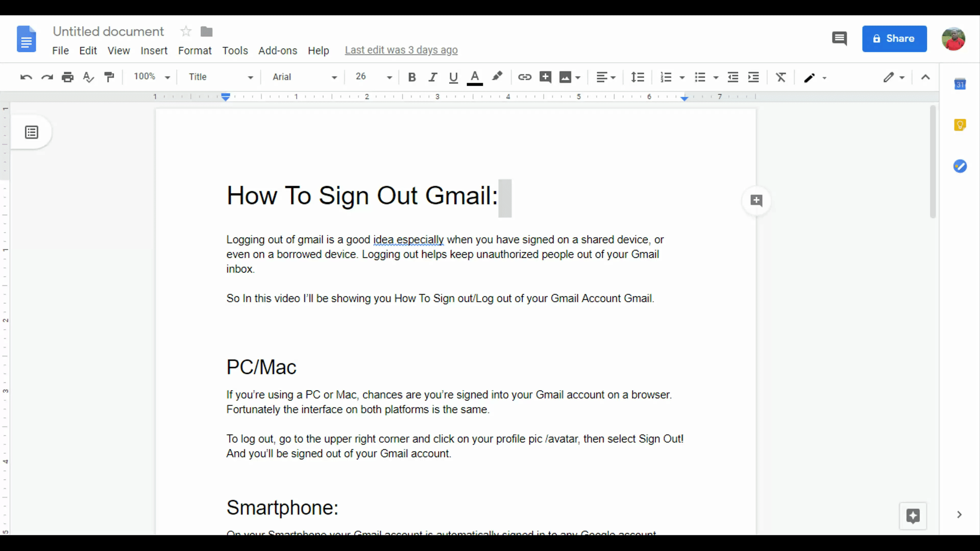Open the 100% zoom dropdown

click(x=151, y=77)
